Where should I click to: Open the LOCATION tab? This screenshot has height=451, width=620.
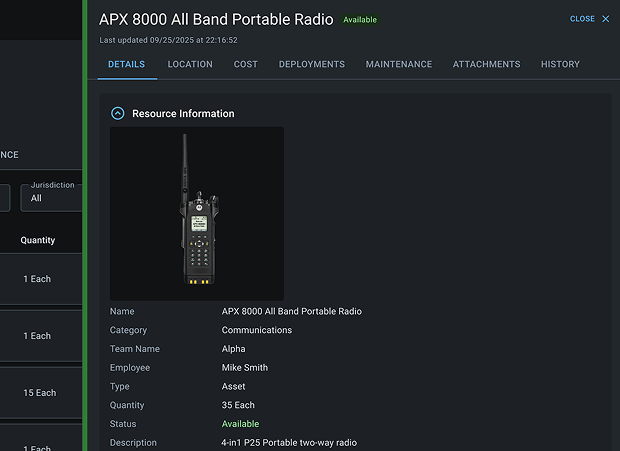(190, 64)
